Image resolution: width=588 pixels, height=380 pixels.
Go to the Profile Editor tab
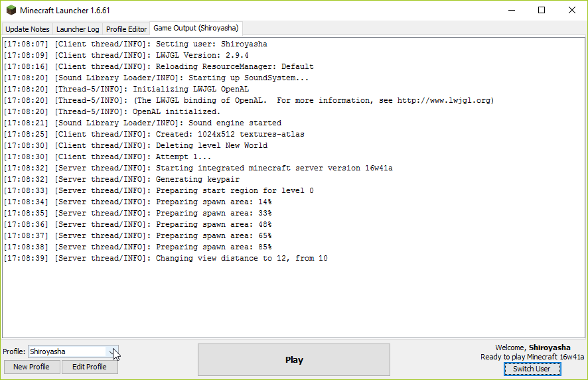click(x=126, y=29)
